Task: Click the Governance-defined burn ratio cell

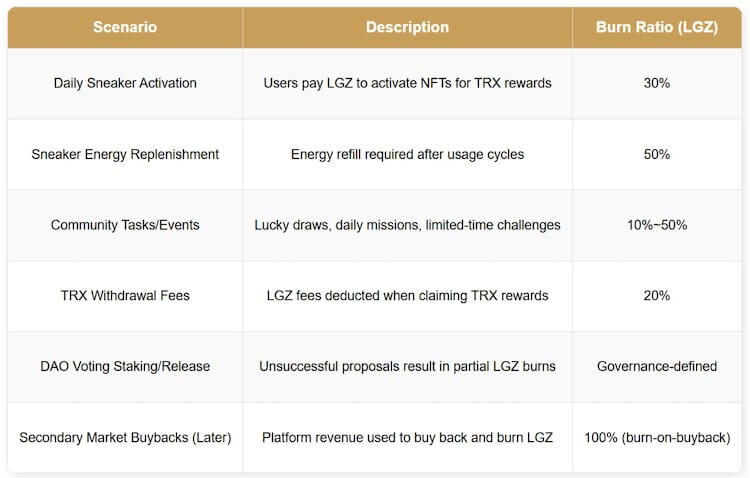Action: pyautogui.click(x=657, y=366)
